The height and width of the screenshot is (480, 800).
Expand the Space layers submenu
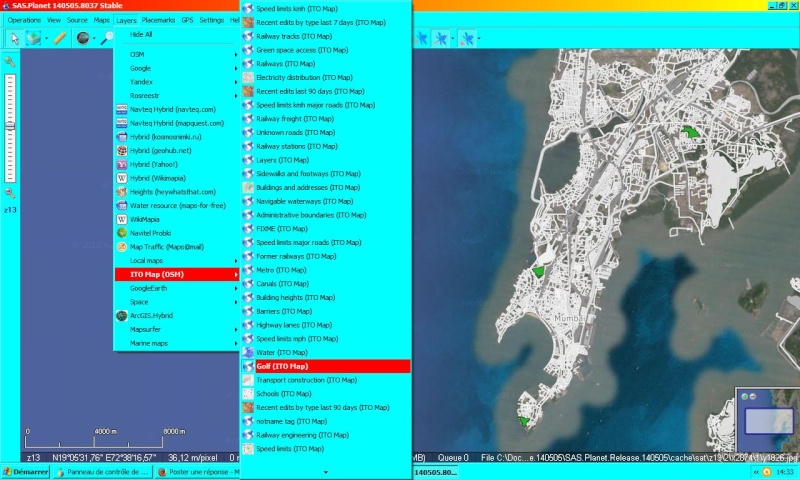[x=177, y=302]
